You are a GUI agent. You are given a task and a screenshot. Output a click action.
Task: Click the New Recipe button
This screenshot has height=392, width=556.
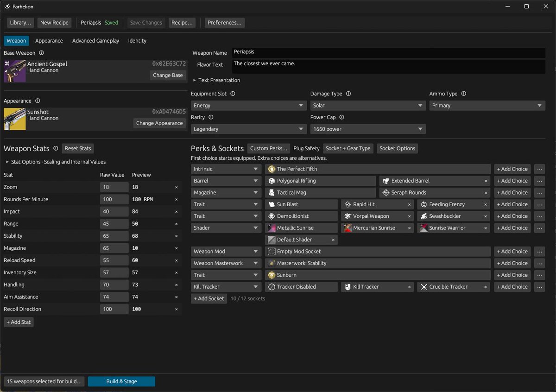(54, 23)
